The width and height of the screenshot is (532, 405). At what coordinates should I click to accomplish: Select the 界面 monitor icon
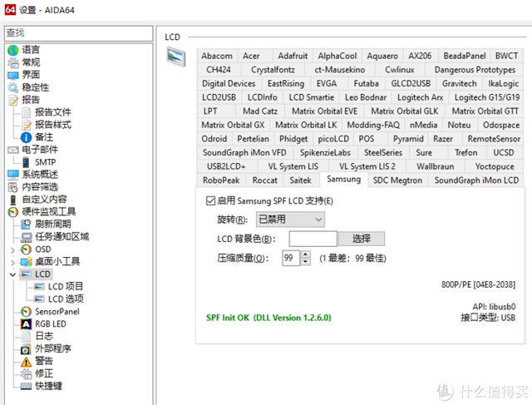13,76
